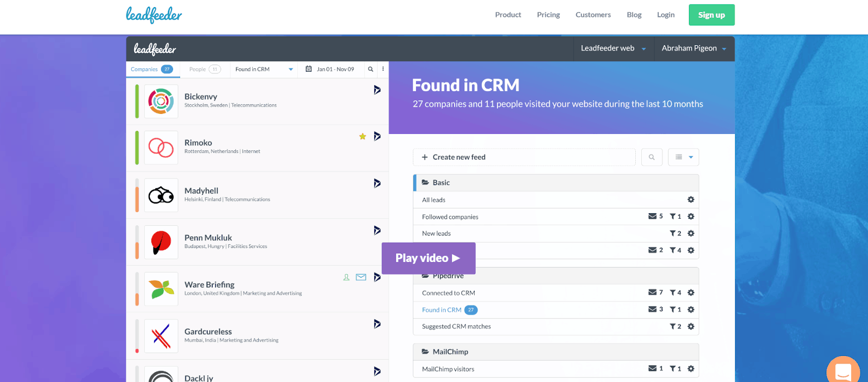Open the vertical dots more options menu

click(383, 69)
